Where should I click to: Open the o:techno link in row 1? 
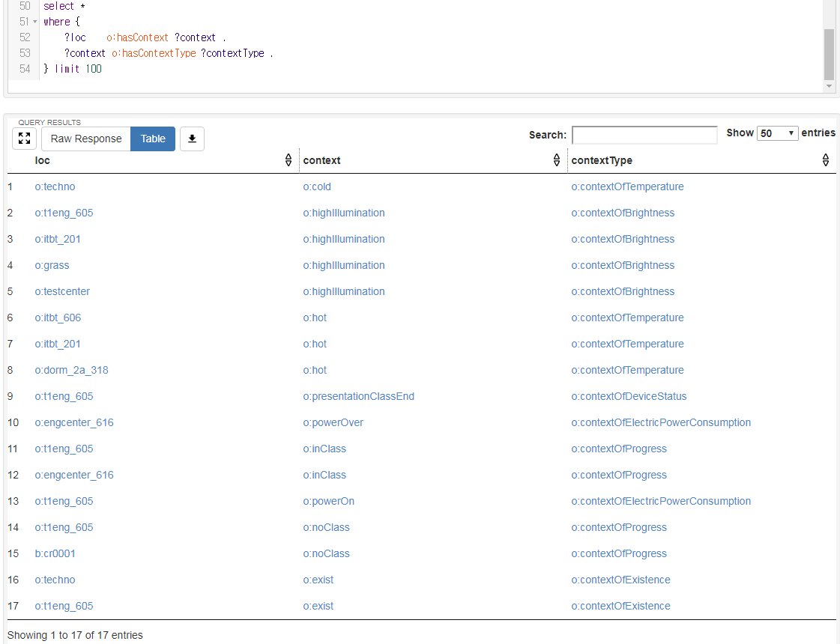pos(55,186)
